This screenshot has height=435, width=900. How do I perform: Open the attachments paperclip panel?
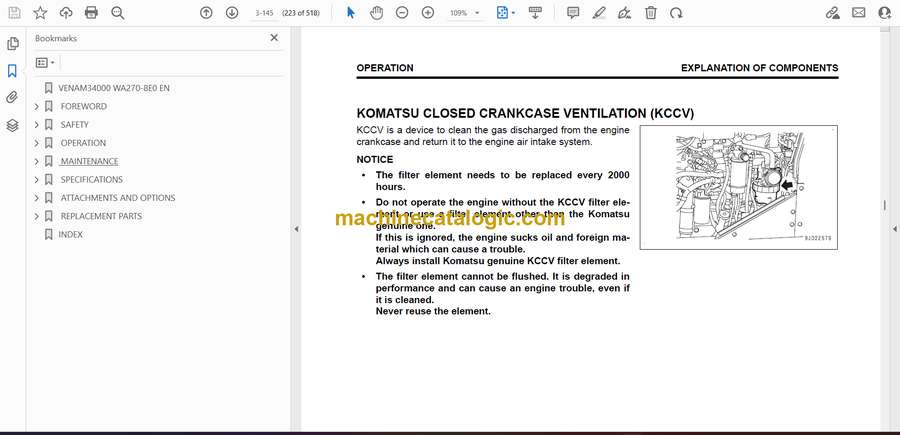pyautogui.click(x=12, y=97)
